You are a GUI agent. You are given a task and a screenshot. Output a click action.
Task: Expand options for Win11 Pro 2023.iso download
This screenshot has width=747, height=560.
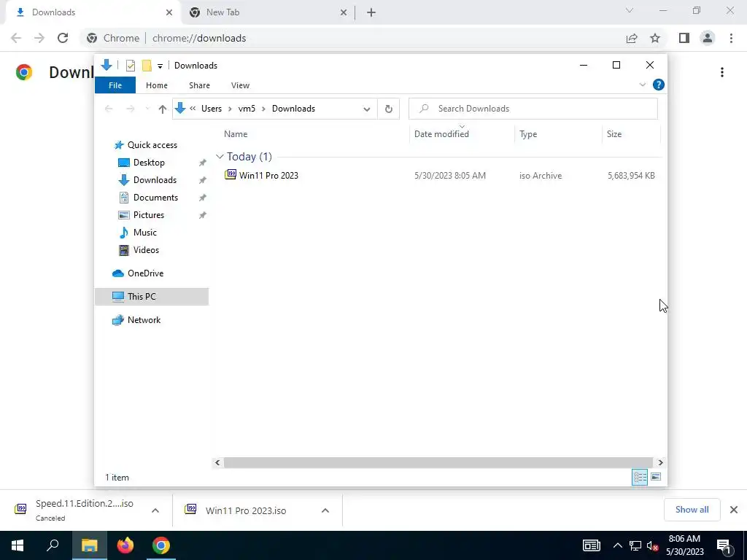click(x=325, y=510)
